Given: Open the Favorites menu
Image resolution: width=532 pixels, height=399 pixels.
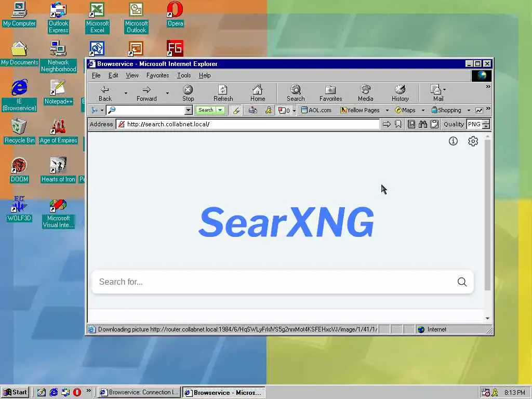Looking at the screenshot, I should point(157,75).
